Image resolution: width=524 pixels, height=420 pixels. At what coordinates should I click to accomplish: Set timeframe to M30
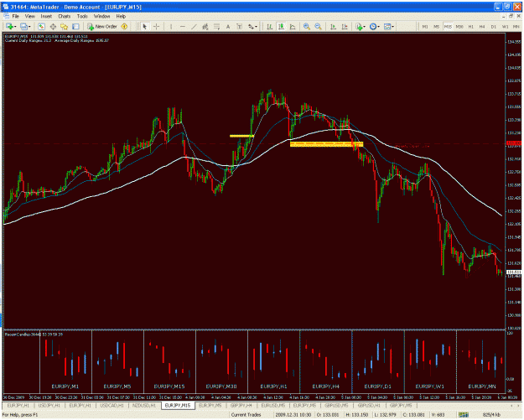click(459, 26)
